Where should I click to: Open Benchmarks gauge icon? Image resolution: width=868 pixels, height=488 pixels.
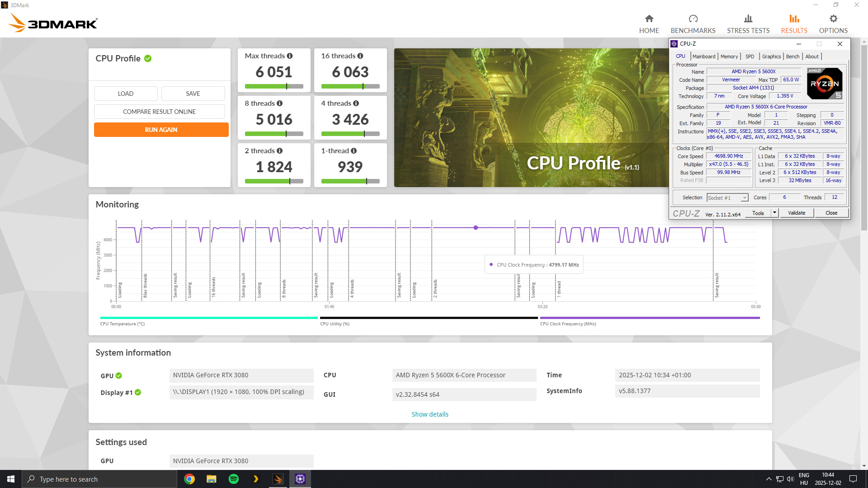coord(693,19)
